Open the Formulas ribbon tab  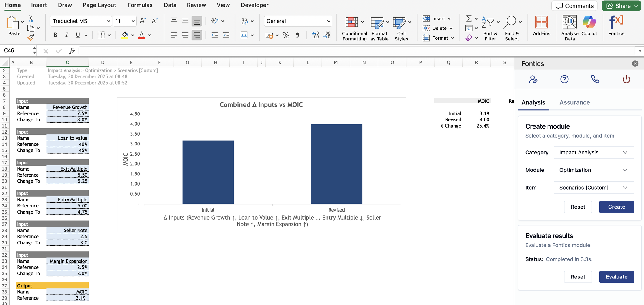point(140,5)
